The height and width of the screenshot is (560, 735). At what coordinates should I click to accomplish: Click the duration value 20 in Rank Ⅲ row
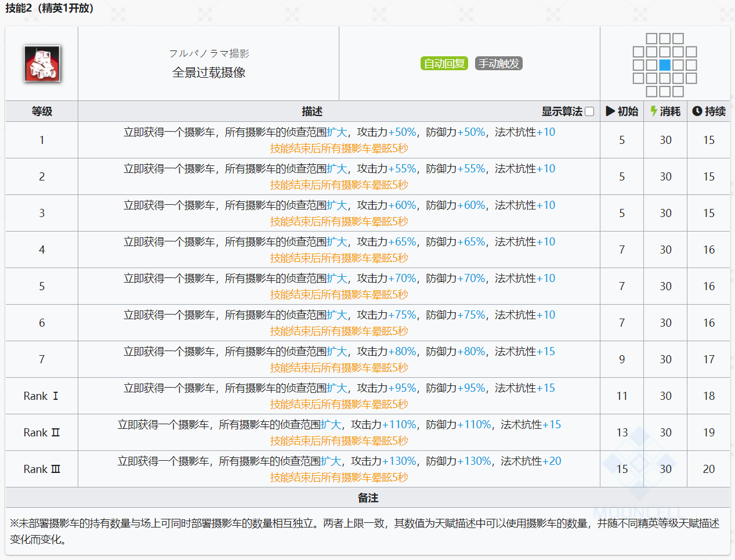[709, 469]
